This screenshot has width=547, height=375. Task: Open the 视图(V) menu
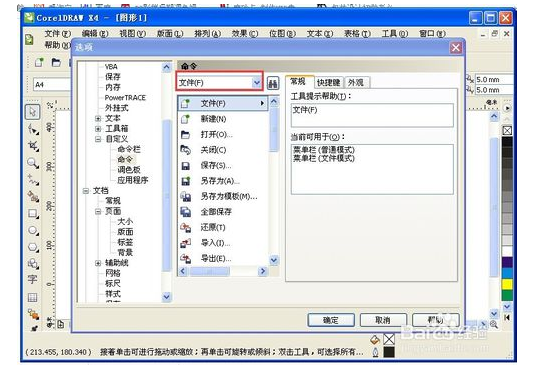tap(133, 33)
